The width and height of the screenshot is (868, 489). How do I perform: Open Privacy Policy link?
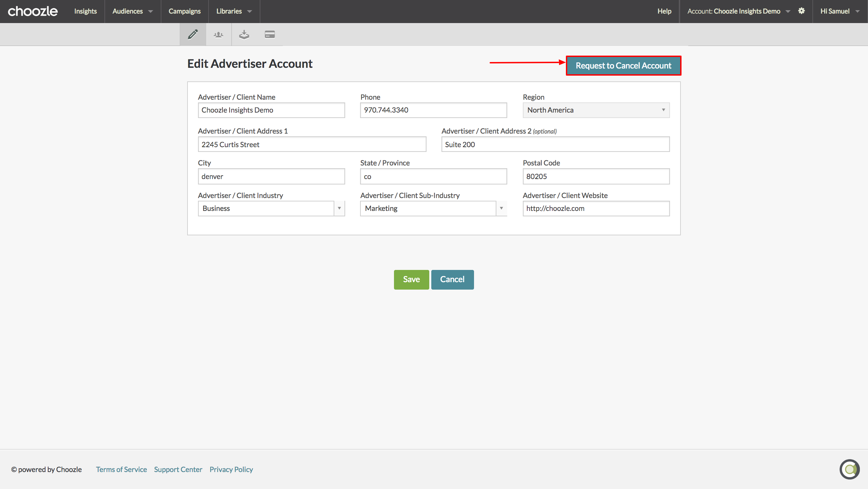[231, 469]
